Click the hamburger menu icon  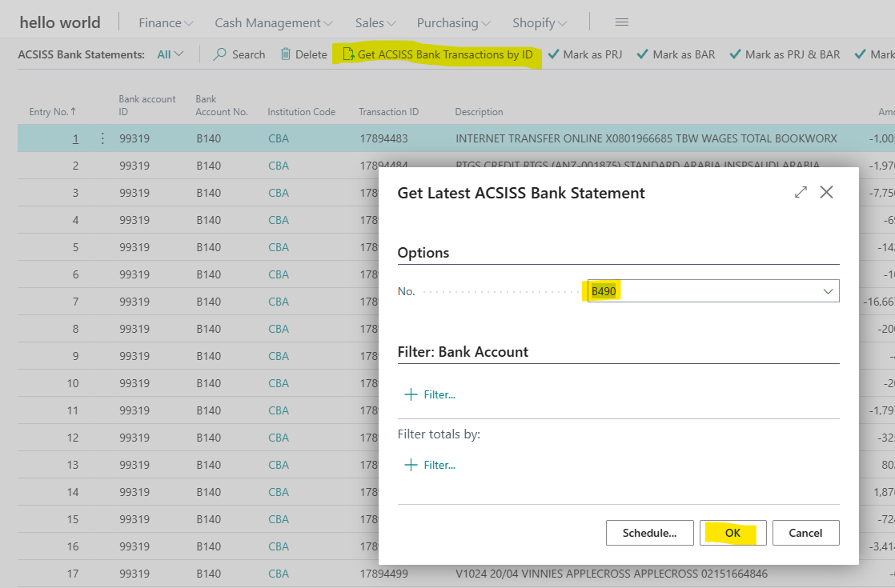coord(621,22)
